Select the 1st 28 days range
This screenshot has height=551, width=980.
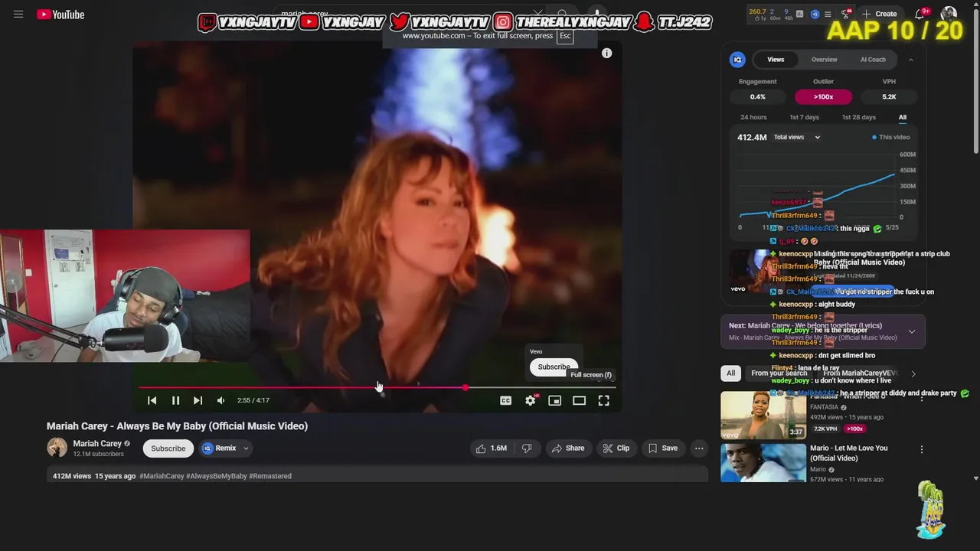tap(858, 117)
